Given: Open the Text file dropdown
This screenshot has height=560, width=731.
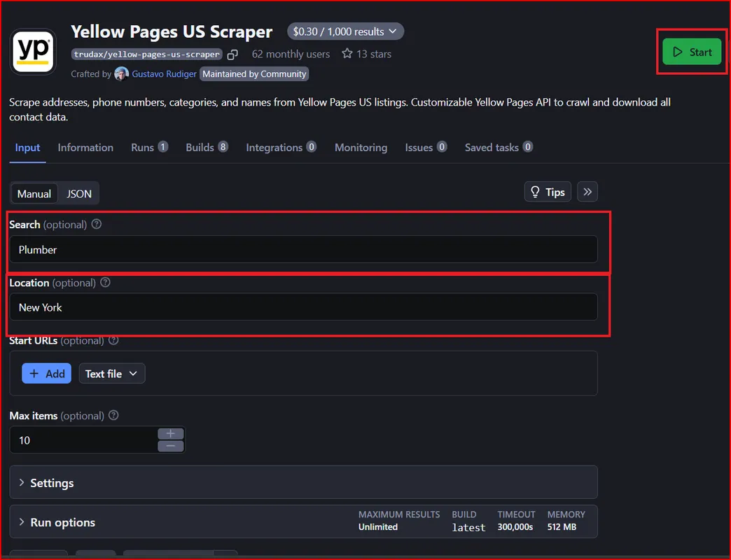Looking at the screenshot, I should 112,374.
